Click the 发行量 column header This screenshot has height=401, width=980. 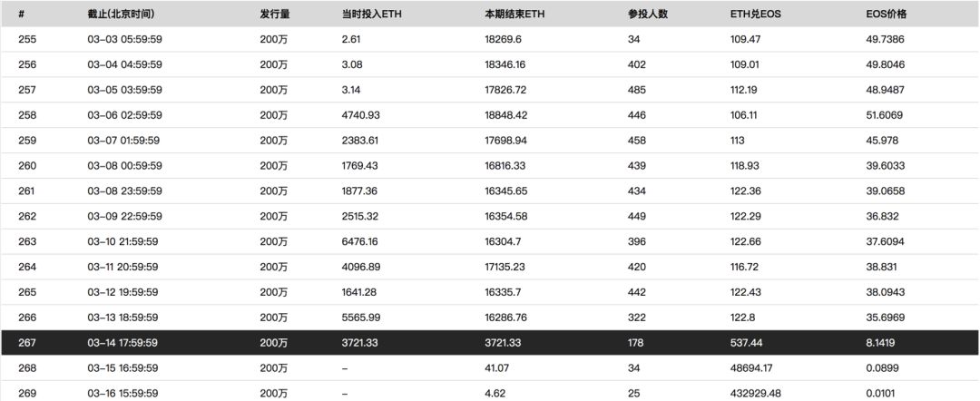click(275, 15)
